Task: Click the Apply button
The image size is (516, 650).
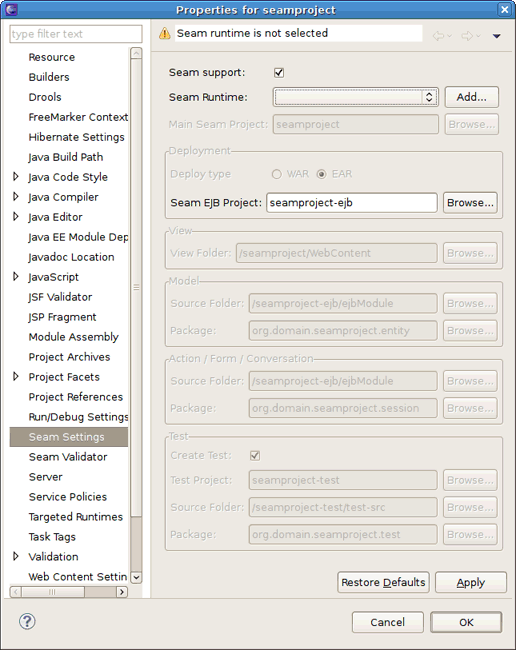Action: tap(471, 582)
